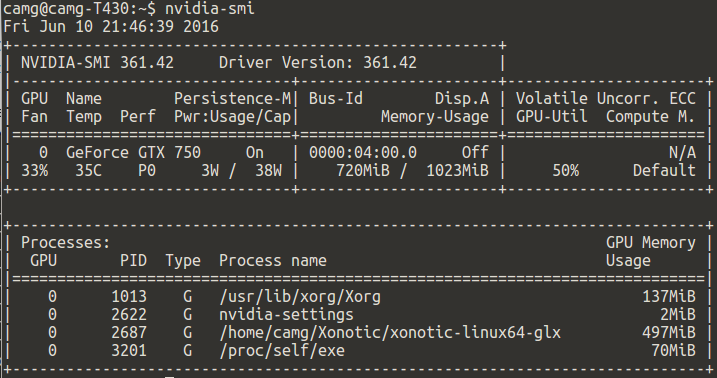The height and width of the screenshot is (378, 717).
Task: Click the bus id '0000:04:00.0'
Action: 363,152
